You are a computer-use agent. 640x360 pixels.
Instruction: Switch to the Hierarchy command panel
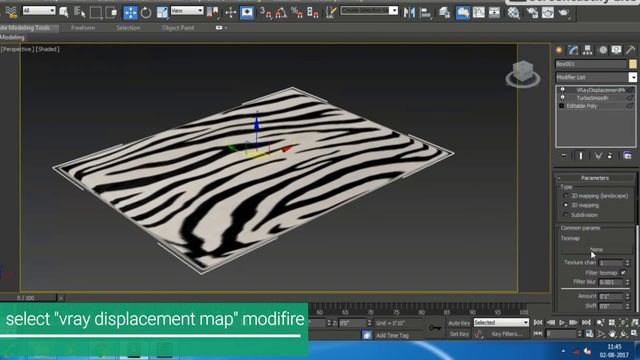click(587, 50)
